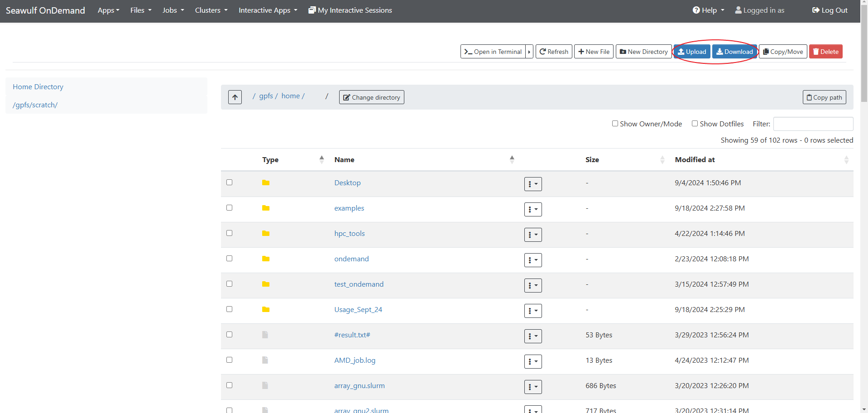Click the folder icon beside hpc_tools
Screen dimensions: 868x413
point(266,233)
